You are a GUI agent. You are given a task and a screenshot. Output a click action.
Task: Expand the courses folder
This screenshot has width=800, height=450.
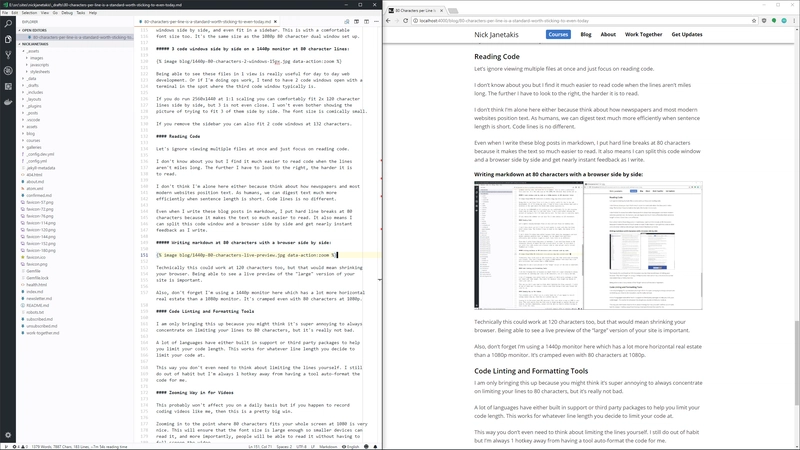32,140
